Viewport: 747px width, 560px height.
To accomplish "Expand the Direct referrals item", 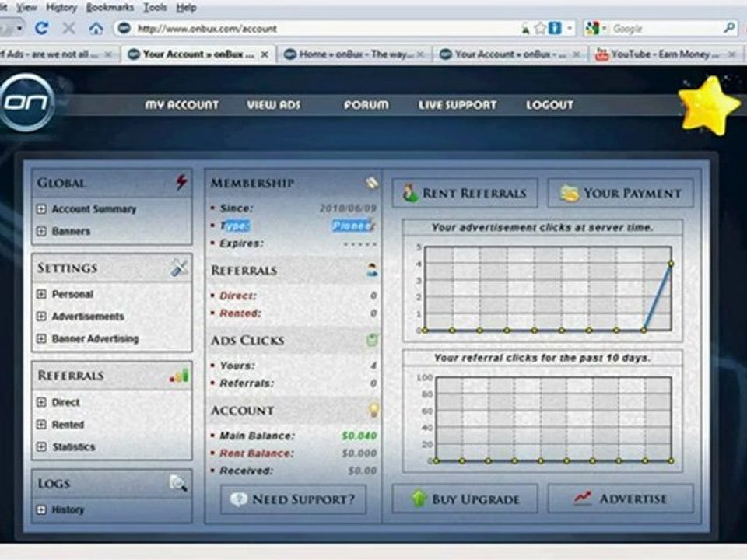I will click(41, 402).
